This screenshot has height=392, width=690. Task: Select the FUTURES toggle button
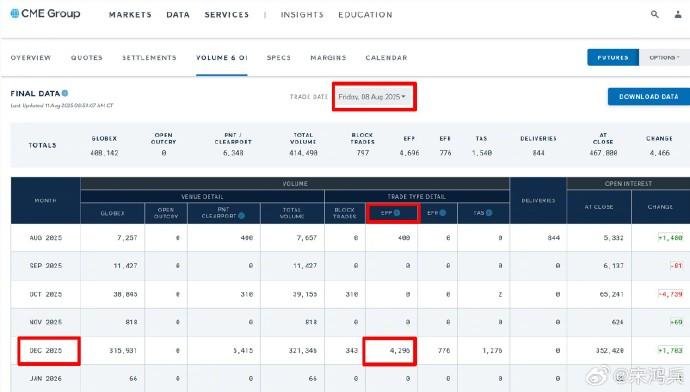coord(613,58)
